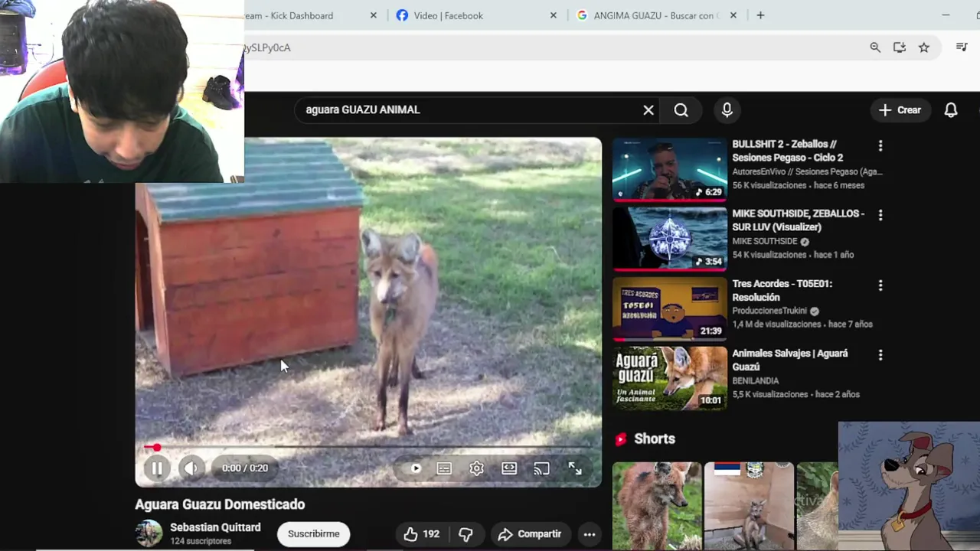Switch to theater mode view
This screenshot has width=980, height=551.
pyautogui.click(x=509, y=468)
